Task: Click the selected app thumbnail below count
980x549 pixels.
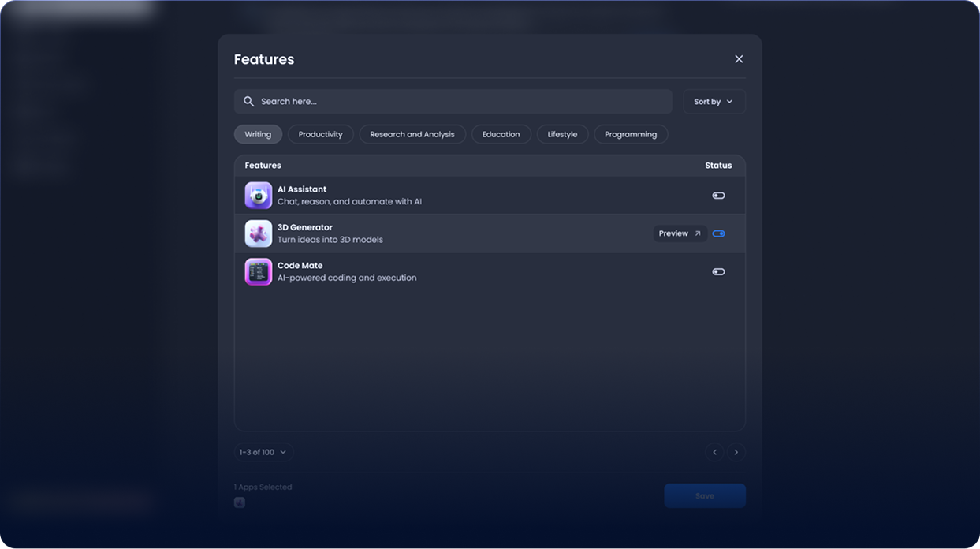Action: (240, 502)
